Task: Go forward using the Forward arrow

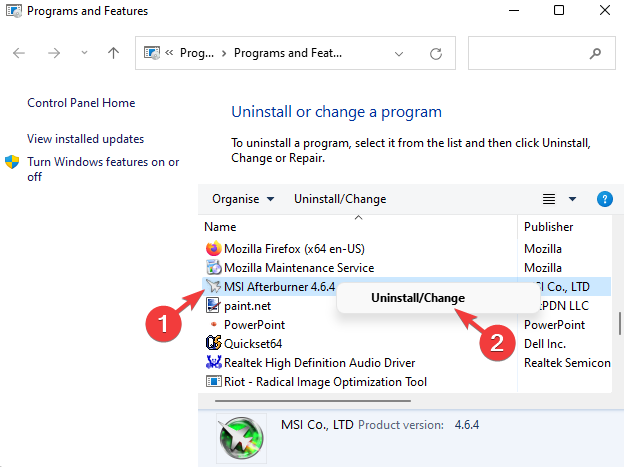Action: point(54,53)
